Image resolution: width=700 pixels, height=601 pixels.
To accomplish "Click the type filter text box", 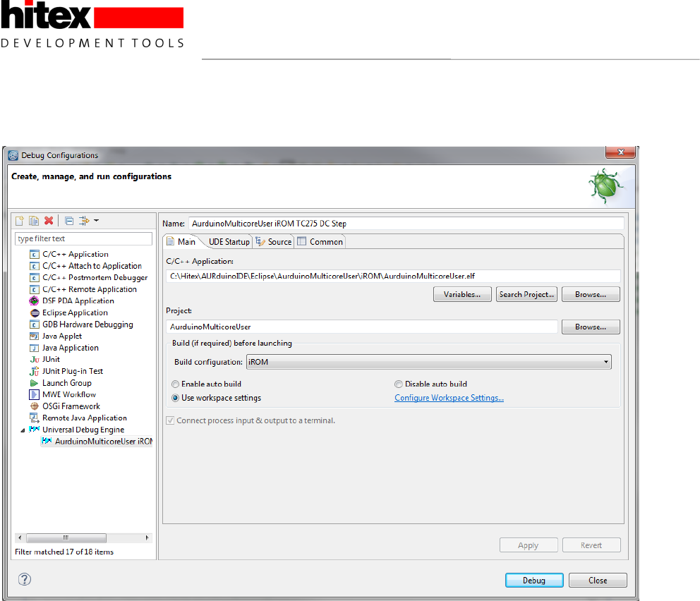I will tap(83, 238).
